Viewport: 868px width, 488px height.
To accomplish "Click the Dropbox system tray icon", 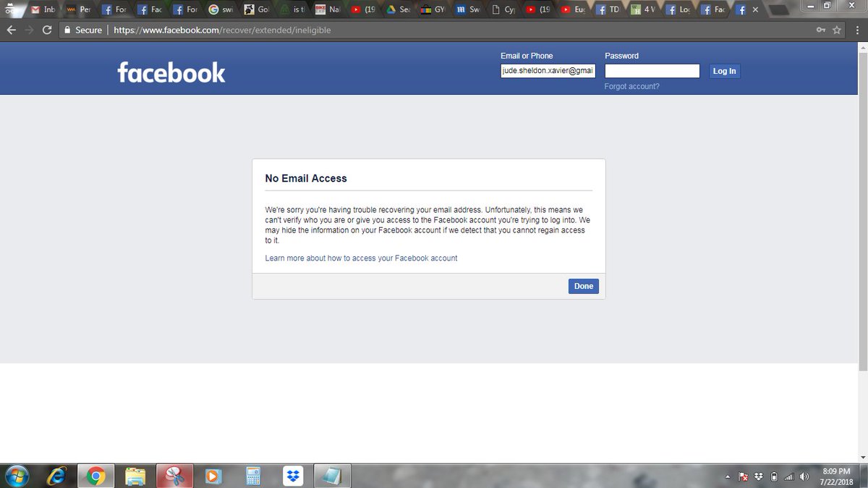I will pyautogui.click(x=758, y=476).
